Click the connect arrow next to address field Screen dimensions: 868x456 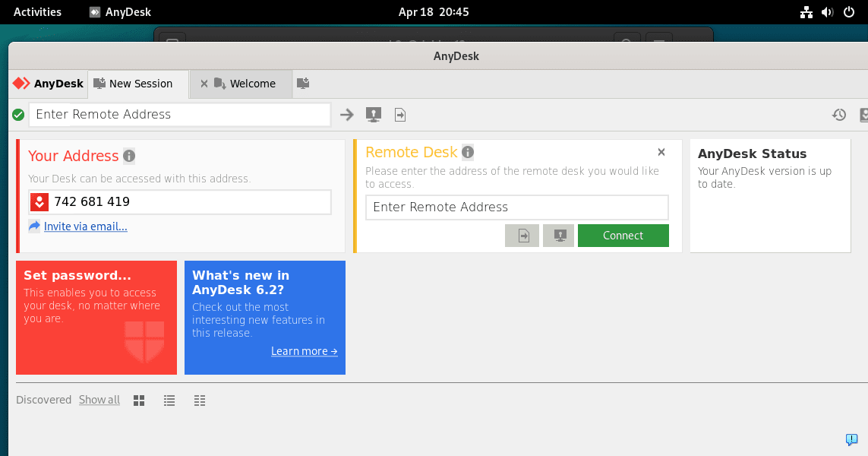point(346,114)
